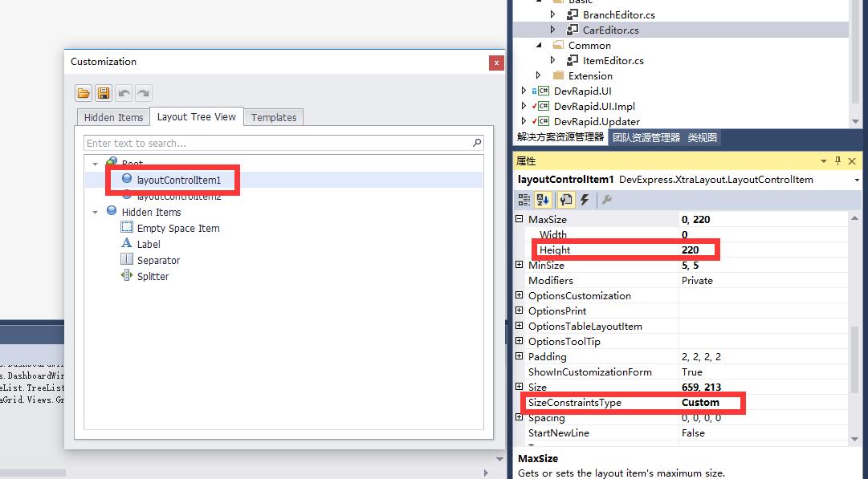The image size is (868, 479).
Task: Expand the MinSize property group
Action: tap(520, 266)
